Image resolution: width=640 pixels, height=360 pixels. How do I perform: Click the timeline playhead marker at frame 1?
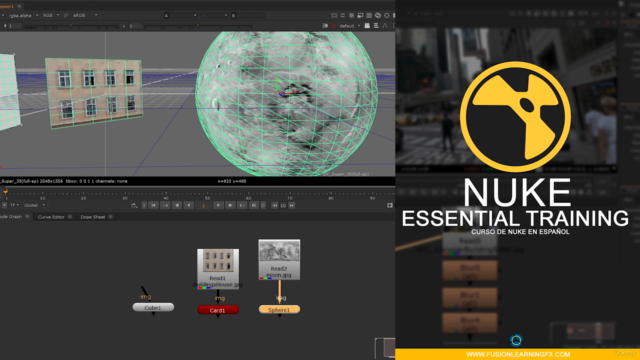coord(6,191)
